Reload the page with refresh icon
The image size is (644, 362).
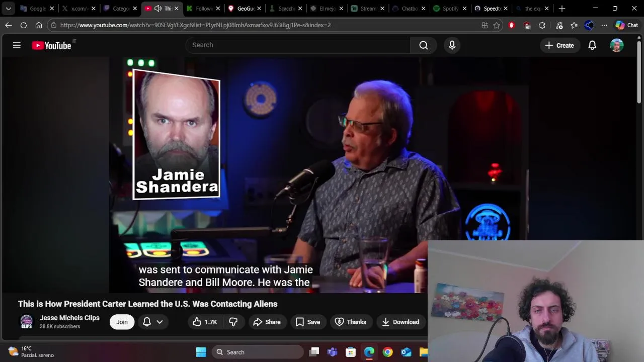point(24,25)
